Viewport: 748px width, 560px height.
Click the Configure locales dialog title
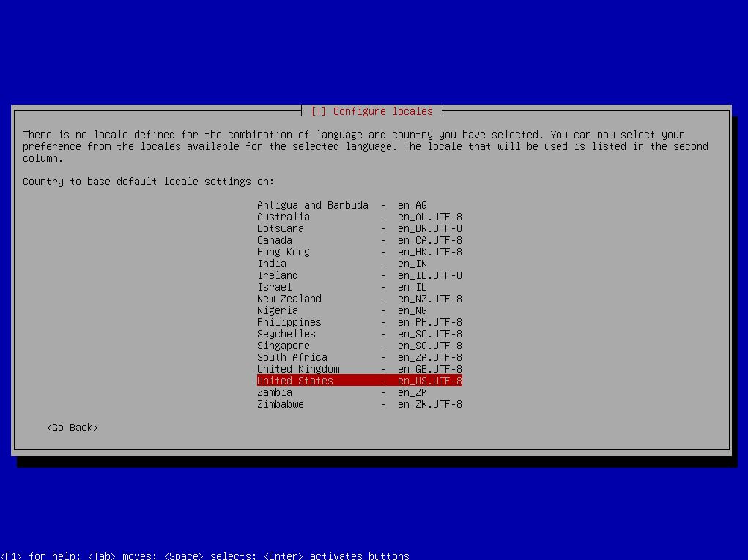point(372,111)
